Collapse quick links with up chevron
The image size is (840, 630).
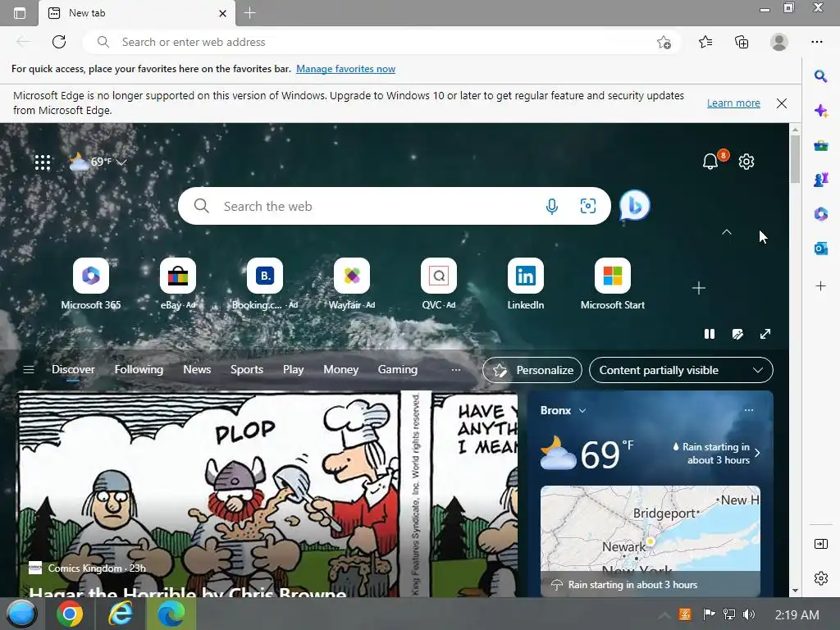click(727, 232)
